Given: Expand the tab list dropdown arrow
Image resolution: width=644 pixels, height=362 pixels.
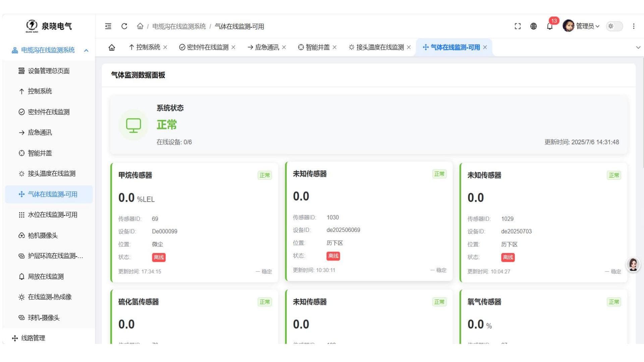Looking at the screenshot, I should (x=638, y=48).
